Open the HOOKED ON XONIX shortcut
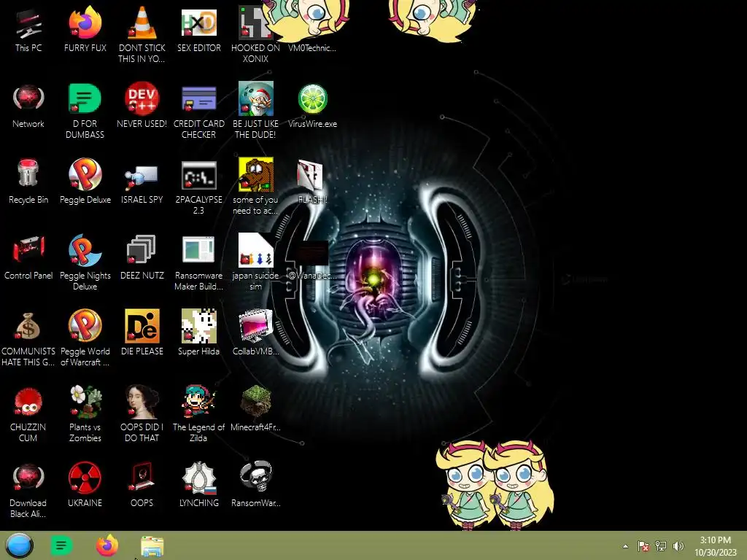 (x=255, y=23)
